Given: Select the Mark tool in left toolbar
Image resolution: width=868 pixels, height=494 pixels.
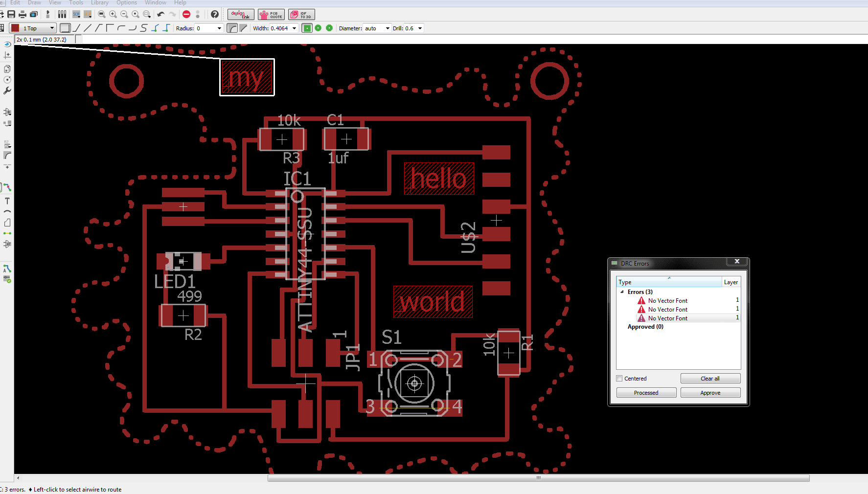Looking at the screenshot, I should tap(7, 55).
